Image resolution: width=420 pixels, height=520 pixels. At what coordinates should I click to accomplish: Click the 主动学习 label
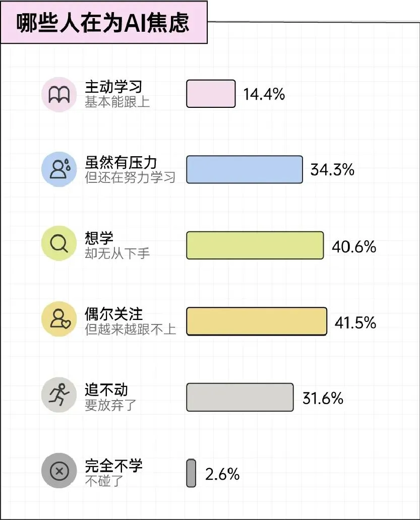pyautogui.click(x=114, y=87)
